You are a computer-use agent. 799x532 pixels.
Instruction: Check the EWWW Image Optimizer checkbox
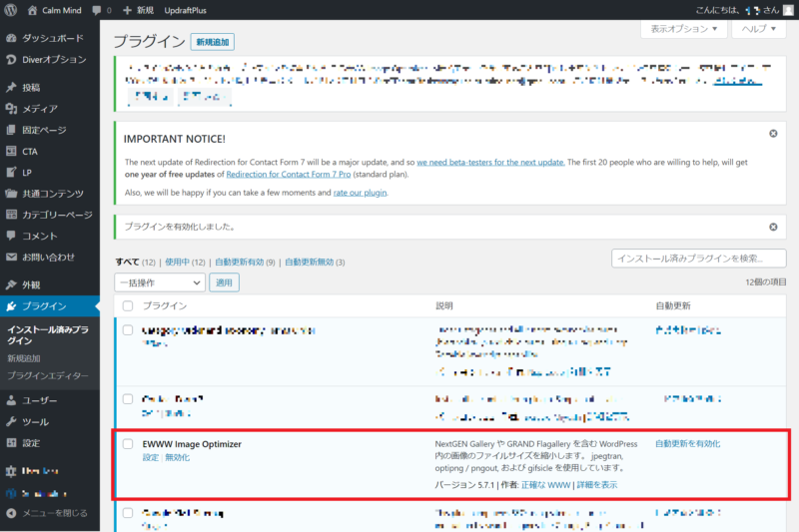[128, 444]
